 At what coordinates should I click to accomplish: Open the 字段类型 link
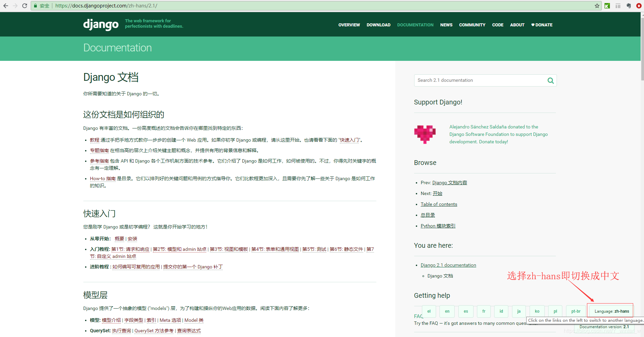coord(134,320)
